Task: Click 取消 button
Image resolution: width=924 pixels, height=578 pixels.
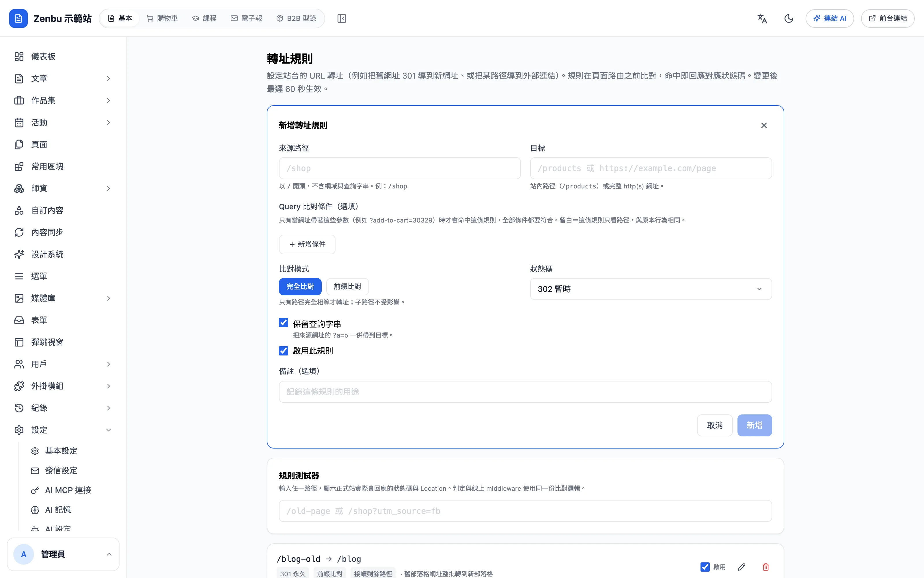Action: coord(714,425)
